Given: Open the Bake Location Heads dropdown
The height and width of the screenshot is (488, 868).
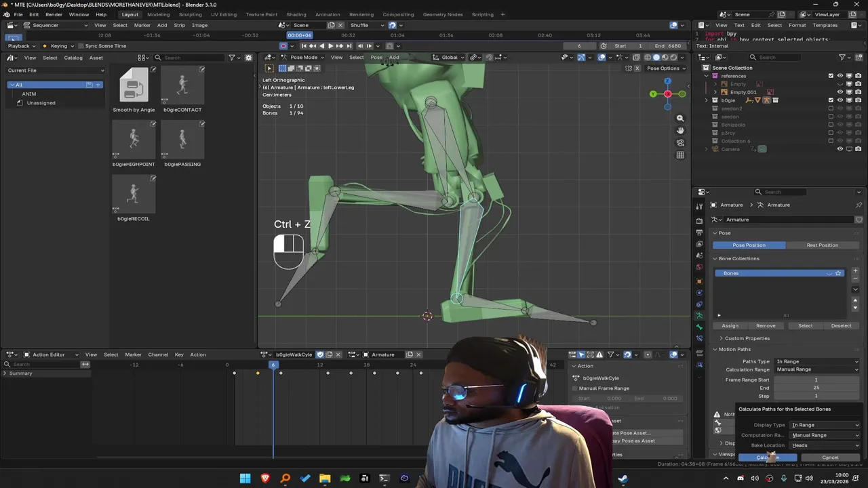Looking at the screenshot, I should tap(825, 445).
